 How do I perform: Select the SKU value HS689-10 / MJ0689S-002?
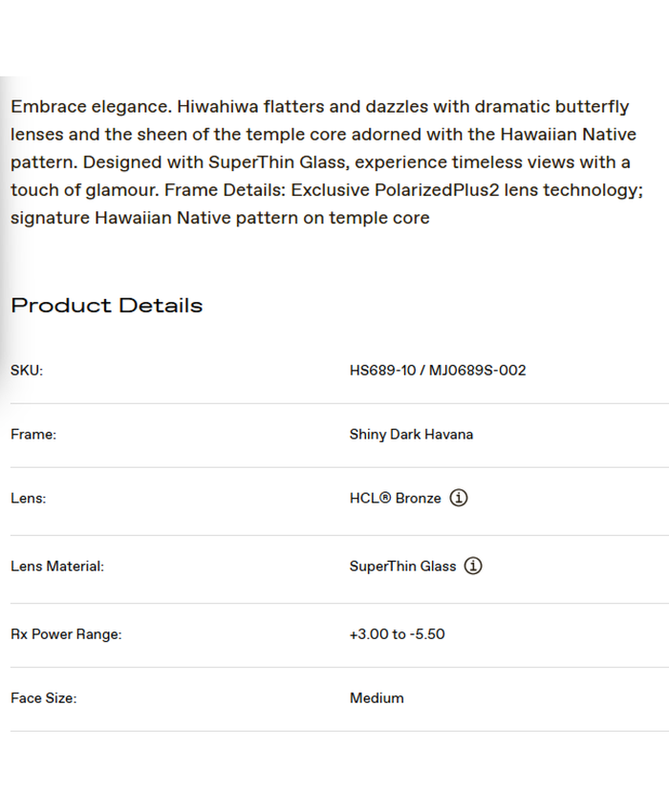(438, 371)
